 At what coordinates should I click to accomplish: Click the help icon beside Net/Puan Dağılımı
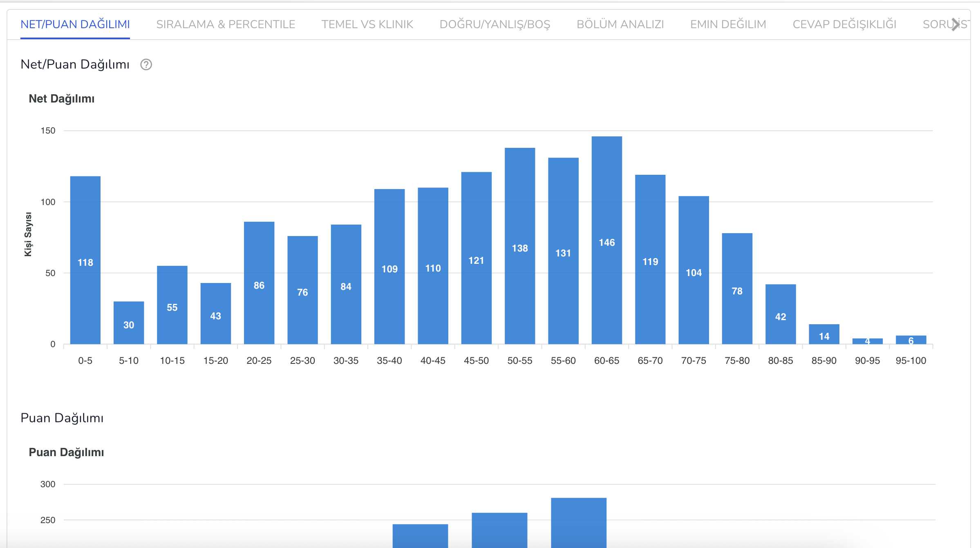[x=146, y=65]
